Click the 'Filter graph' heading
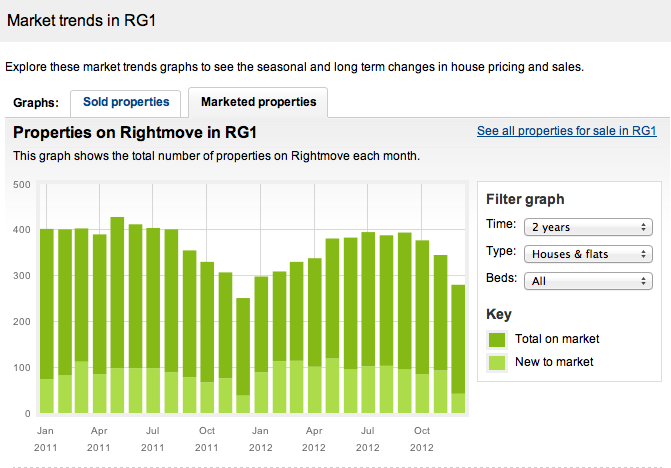Image resolution: width=671 pixels, height=468 pixels. 525,199
